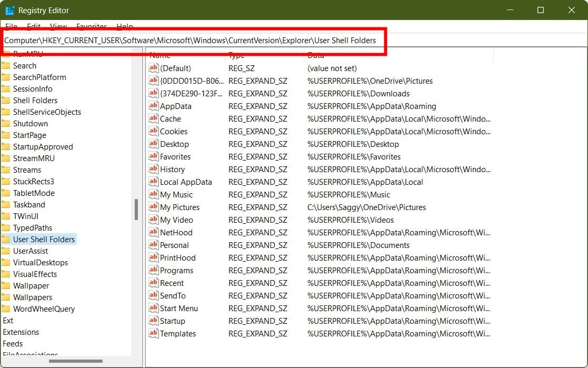Select the TypedPaths key

click(x=32, y=228)
